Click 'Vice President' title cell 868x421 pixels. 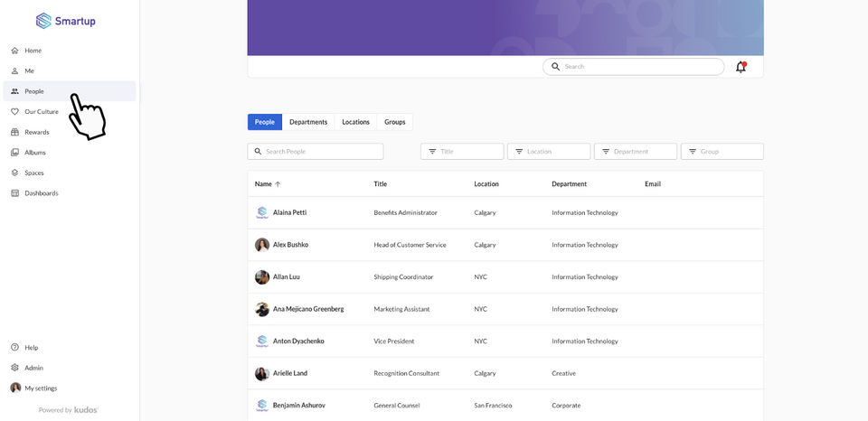[394, 341]
